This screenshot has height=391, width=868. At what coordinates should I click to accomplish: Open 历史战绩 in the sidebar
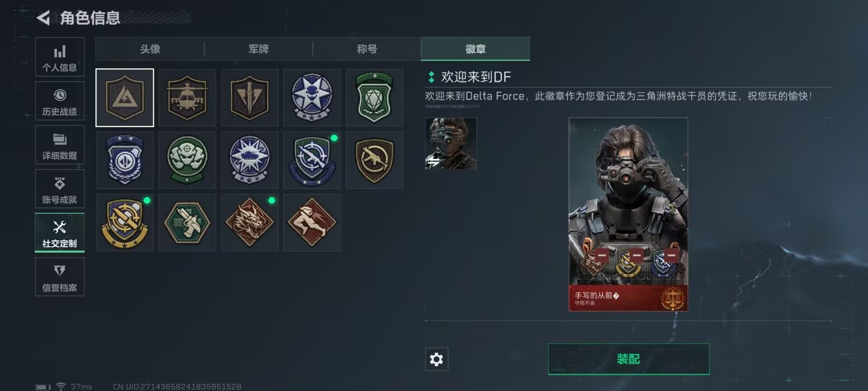[60, 101]
